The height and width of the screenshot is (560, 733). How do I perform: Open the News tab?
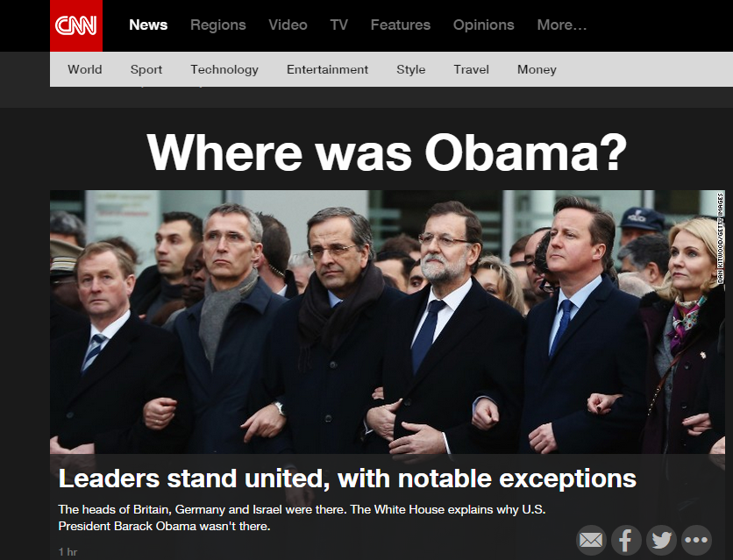(x=148, y=25)
